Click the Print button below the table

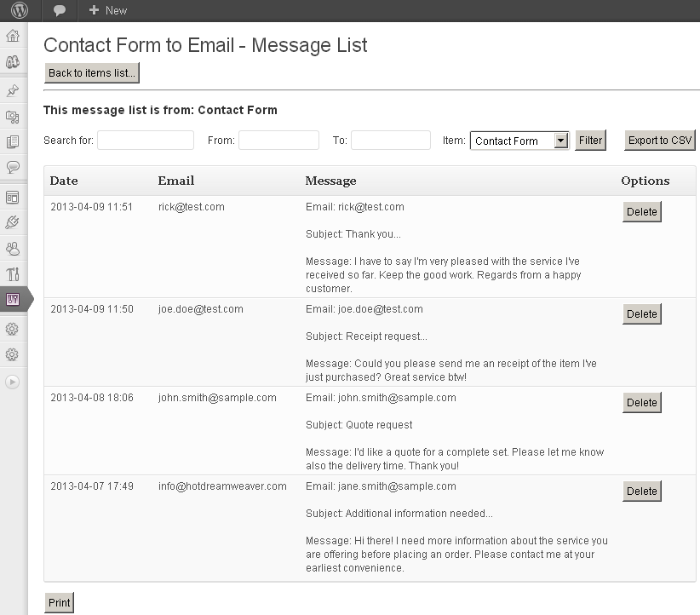[x=59, y=602]
